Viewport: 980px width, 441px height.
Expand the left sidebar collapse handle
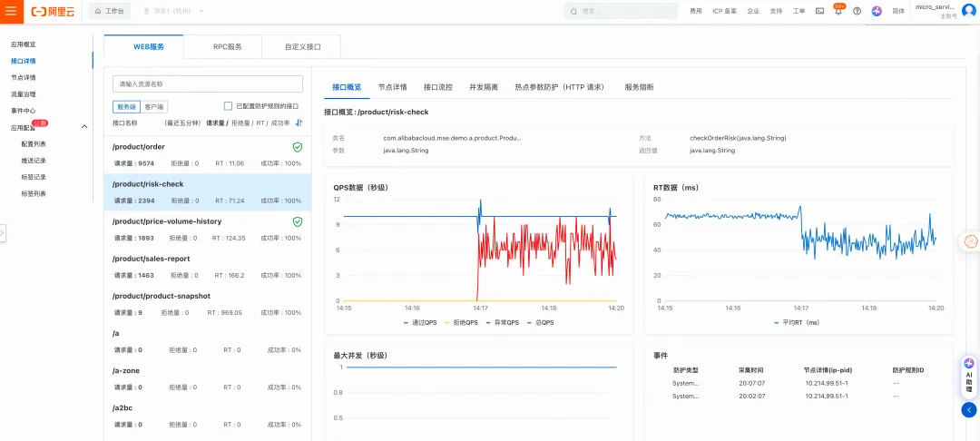3,233
